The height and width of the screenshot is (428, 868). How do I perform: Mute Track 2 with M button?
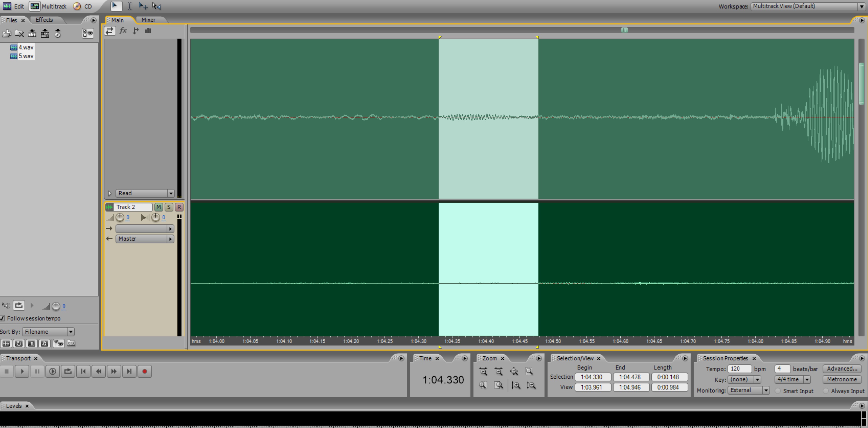pyautogui.click(x=158, y=207)
